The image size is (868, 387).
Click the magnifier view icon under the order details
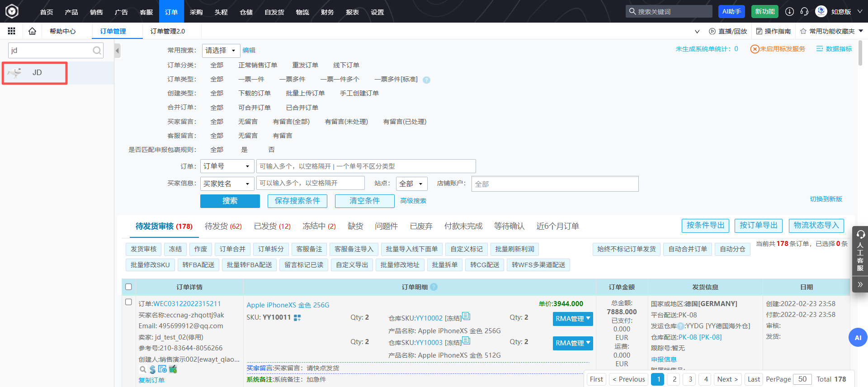pos(143,369)
